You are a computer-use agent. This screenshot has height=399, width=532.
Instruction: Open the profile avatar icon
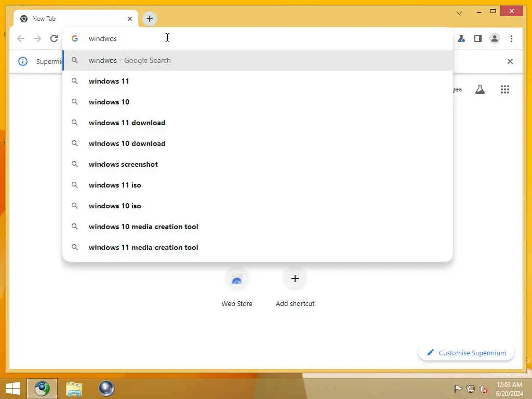[x=495, y=38]
